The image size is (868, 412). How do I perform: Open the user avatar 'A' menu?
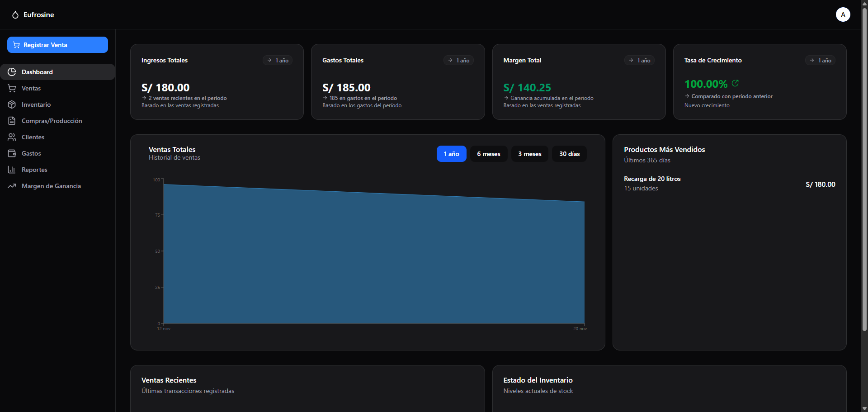click(843, 14)
